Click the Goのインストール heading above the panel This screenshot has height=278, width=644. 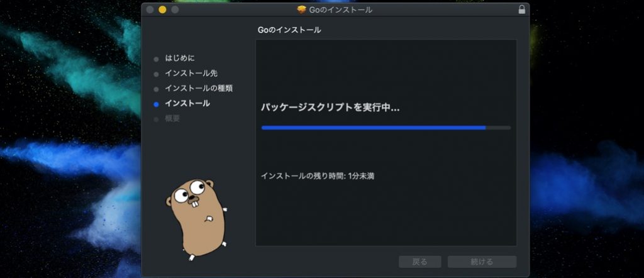(x=289, y=30)
